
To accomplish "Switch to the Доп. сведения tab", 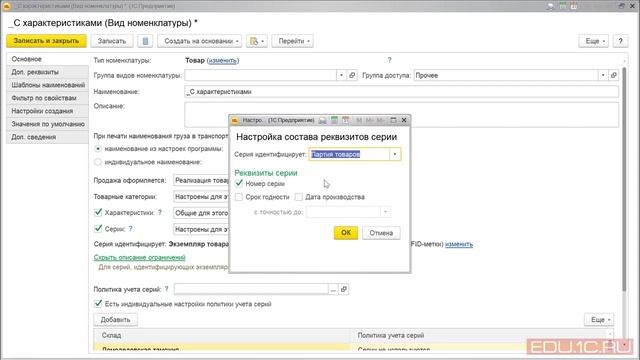I will pos(47,137).
